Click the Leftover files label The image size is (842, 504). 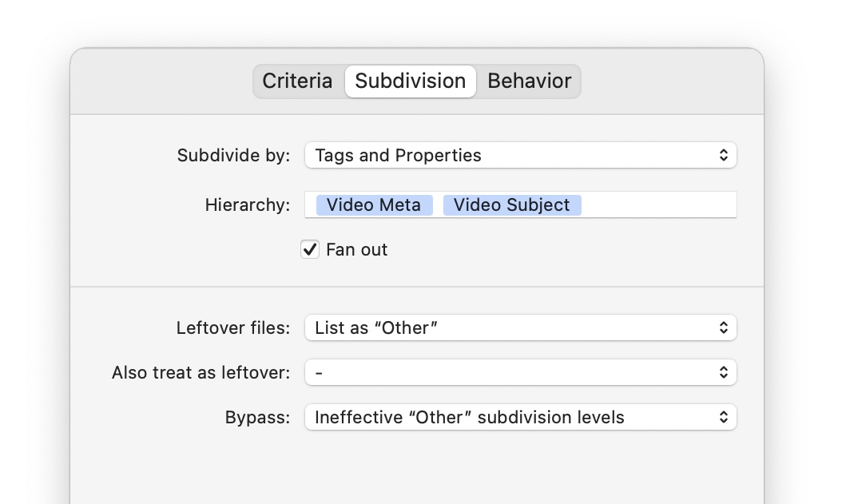233,327
